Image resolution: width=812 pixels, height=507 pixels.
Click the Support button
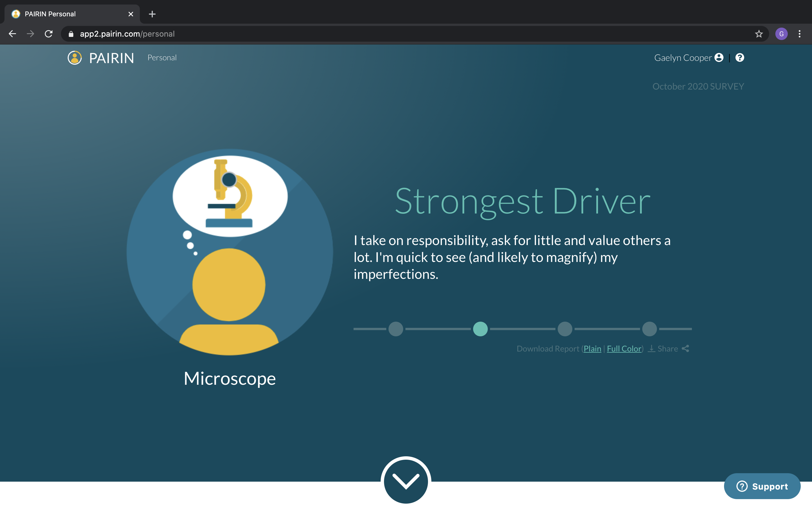pos(762,486)
